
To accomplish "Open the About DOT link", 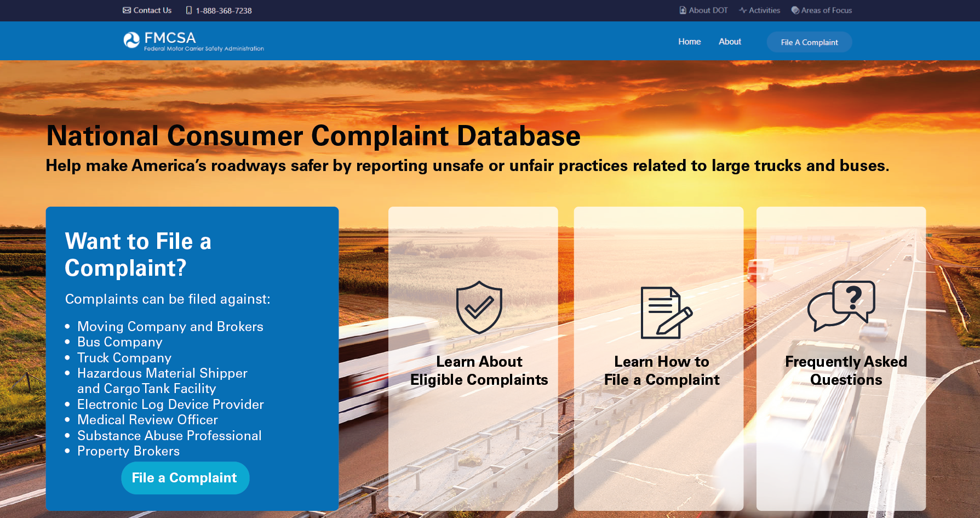I will tap(708, 10).
